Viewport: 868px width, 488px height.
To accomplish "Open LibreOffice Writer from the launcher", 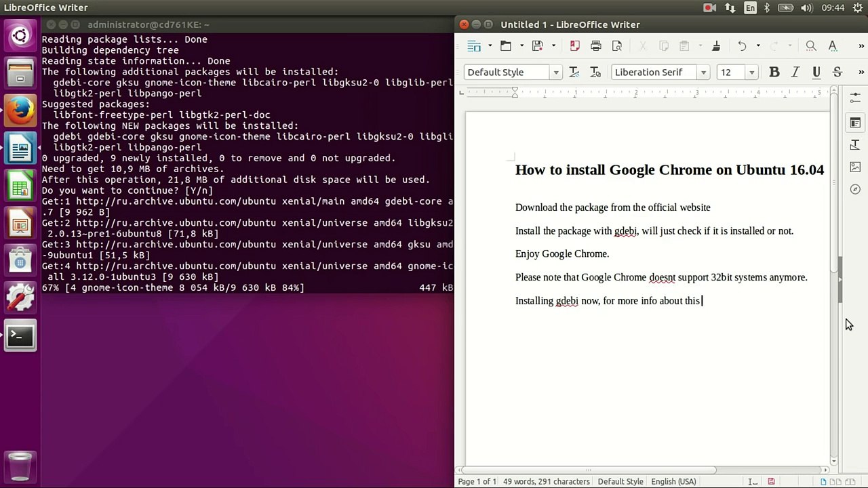I will click(x=20, y=148).
